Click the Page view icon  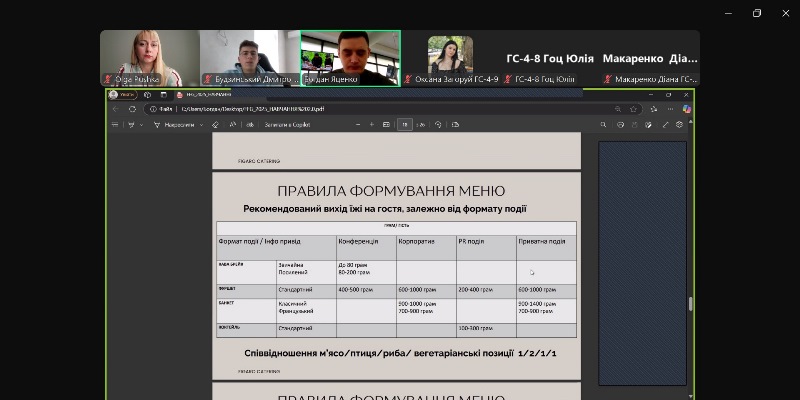[455, 124]
